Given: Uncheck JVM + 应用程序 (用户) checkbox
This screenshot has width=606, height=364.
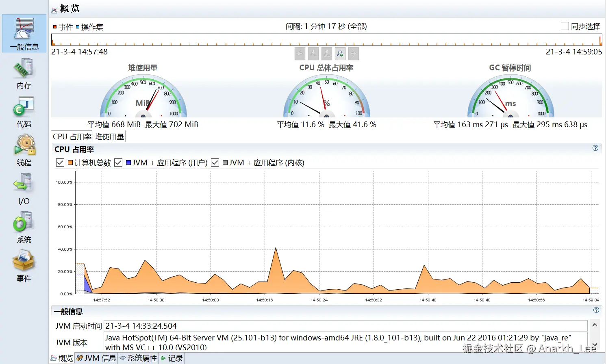Looking at the screenshot, I should 118,162.
